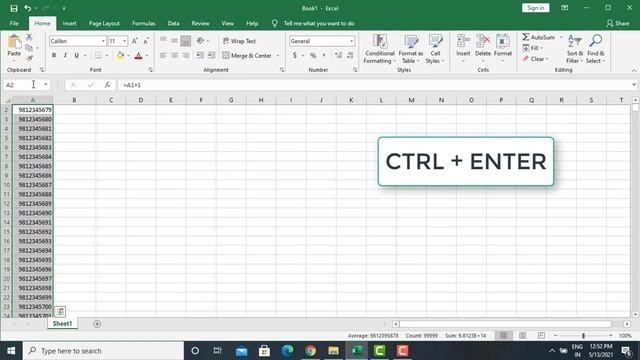
Task: Adjust the zoom slider in status bar
Action: point(583,336)
